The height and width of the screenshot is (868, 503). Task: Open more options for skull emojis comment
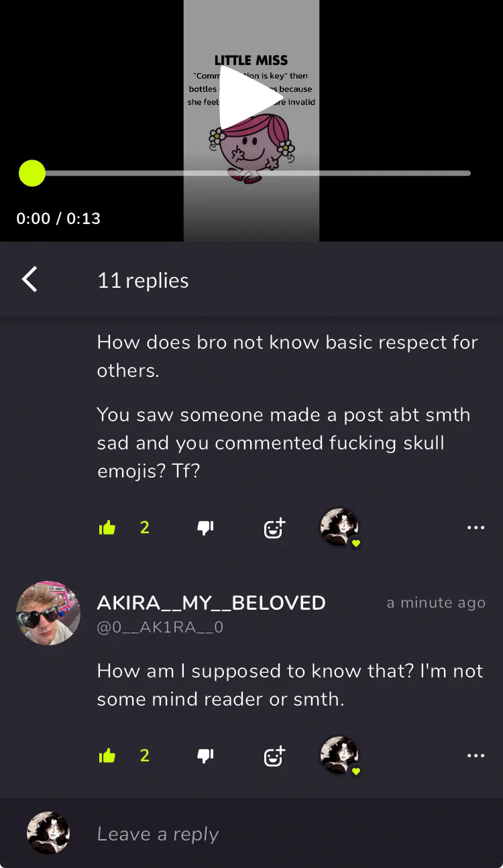tap(476, 528)
